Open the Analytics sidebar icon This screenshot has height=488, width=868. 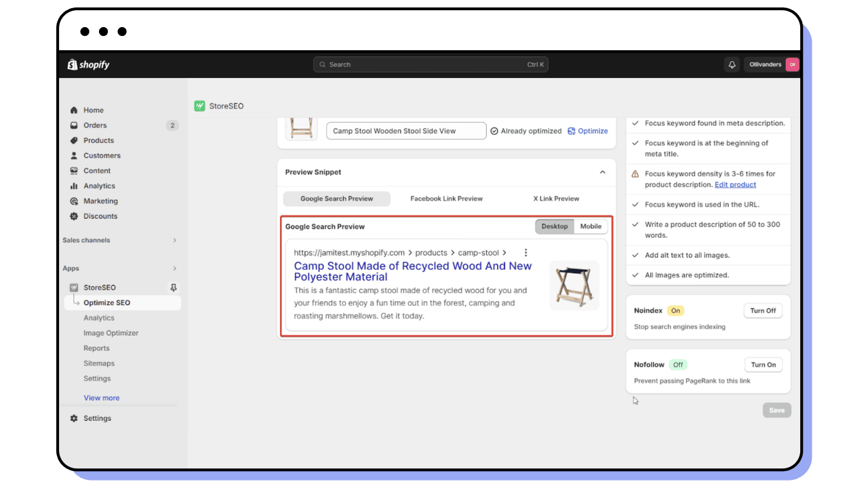pyautogui.click(x=75, y=186)
